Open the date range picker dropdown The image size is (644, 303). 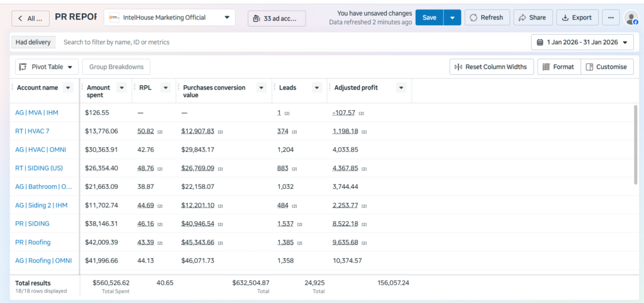tap(582, 42)
